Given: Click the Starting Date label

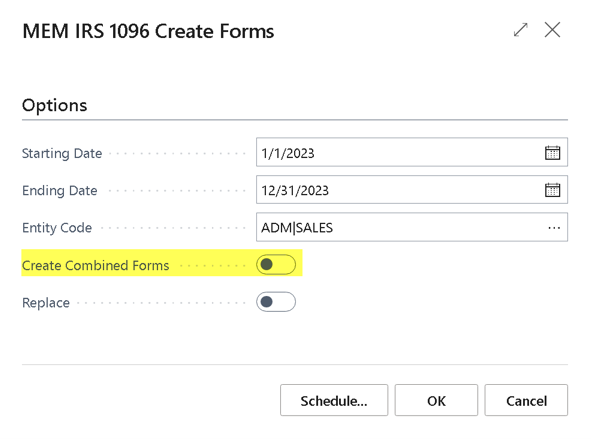Looking at the screenshot, I should point(62,153).
